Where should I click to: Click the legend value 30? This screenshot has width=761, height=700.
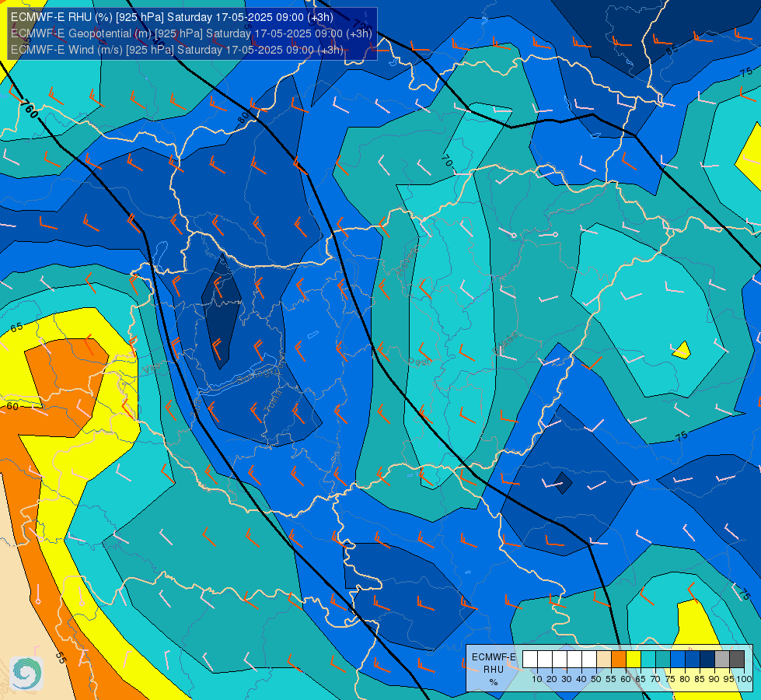pyautogui.click(x=567, y=679)
